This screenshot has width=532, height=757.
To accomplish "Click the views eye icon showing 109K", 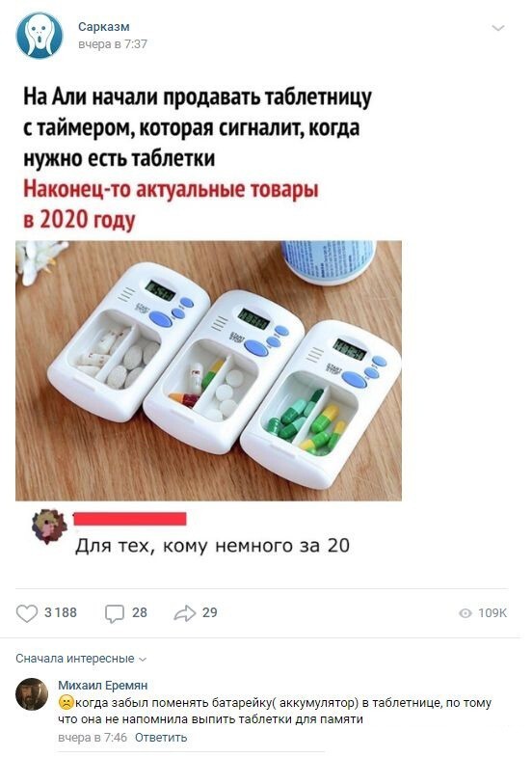I will [465, 613].
